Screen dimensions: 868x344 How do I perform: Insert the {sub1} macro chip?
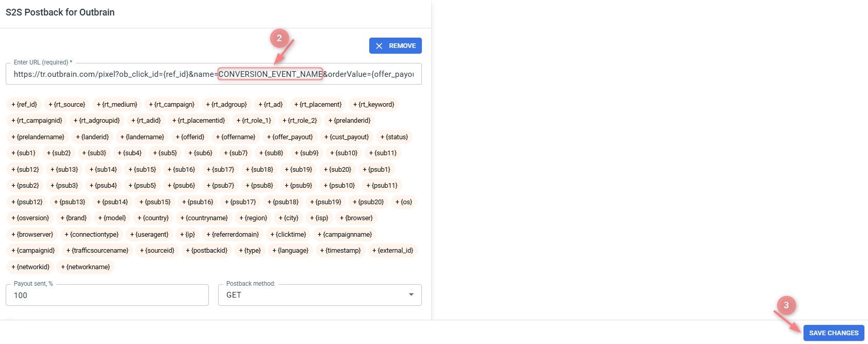[24, 153]
